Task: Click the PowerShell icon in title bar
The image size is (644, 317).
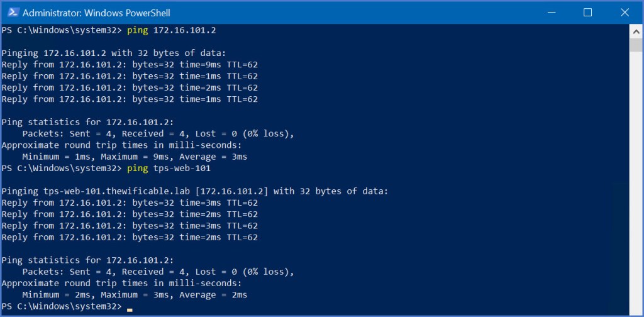Action: click(x=11, y=13)
